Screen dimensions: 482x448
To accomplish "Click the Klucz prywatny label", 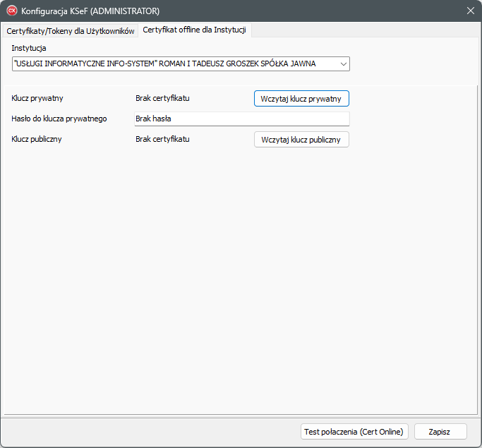I will [37, 98].
